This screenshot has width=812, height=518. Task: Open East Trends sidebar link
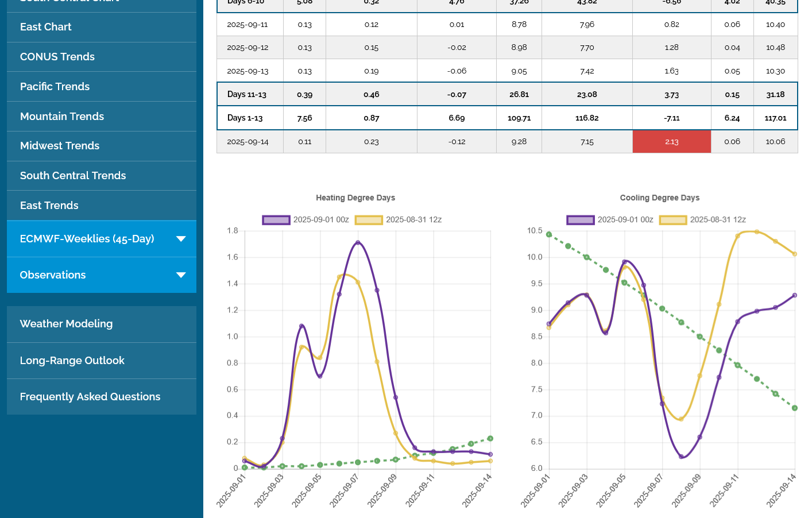(49, 206)
